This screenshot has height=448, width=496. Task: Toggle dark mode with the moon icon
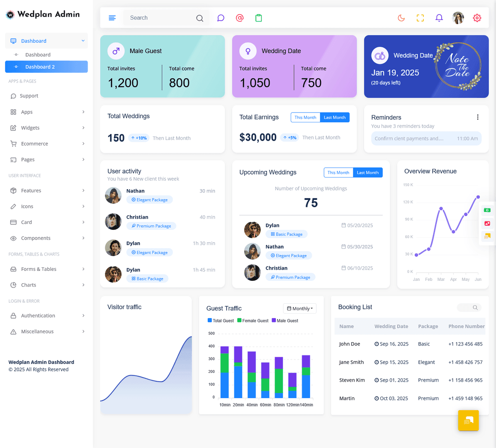(401, 18)
